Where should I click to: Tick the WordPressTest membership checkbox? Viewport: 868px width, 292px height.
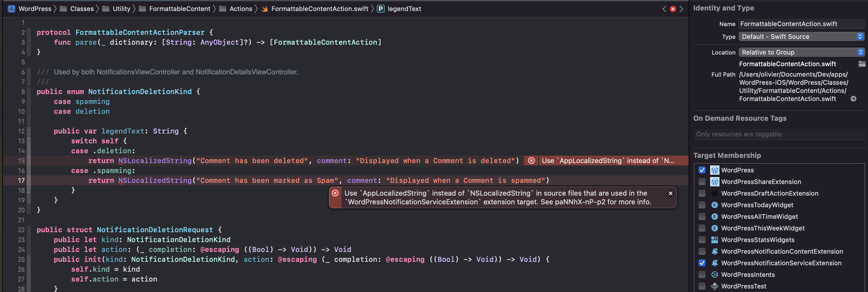[x=702, y=286]
